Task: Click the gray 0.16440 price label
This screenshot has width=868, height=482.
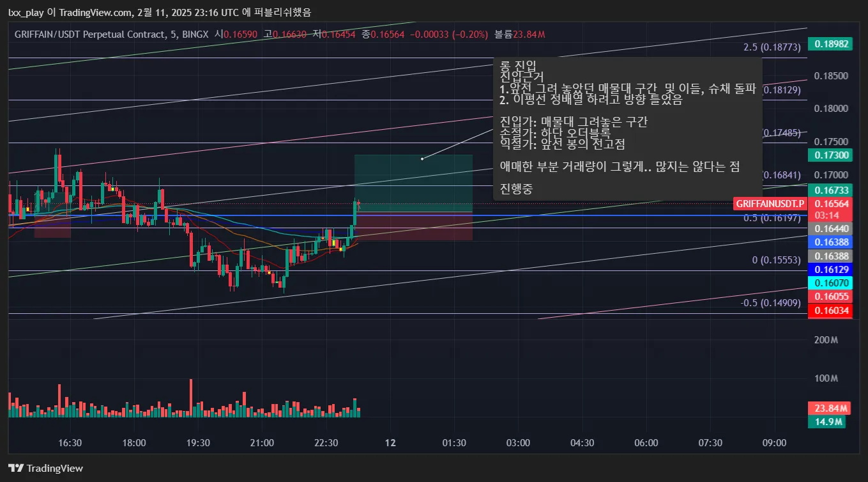Action: point(831,228)
